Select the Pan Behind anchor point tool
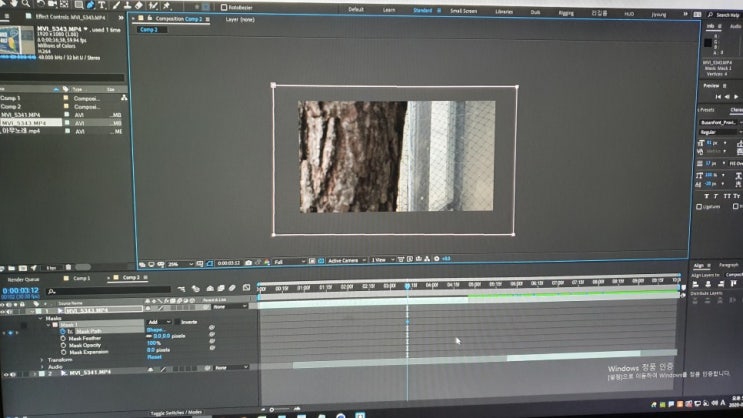Screen dimensions: 743x418 click(x=64, y=4)
